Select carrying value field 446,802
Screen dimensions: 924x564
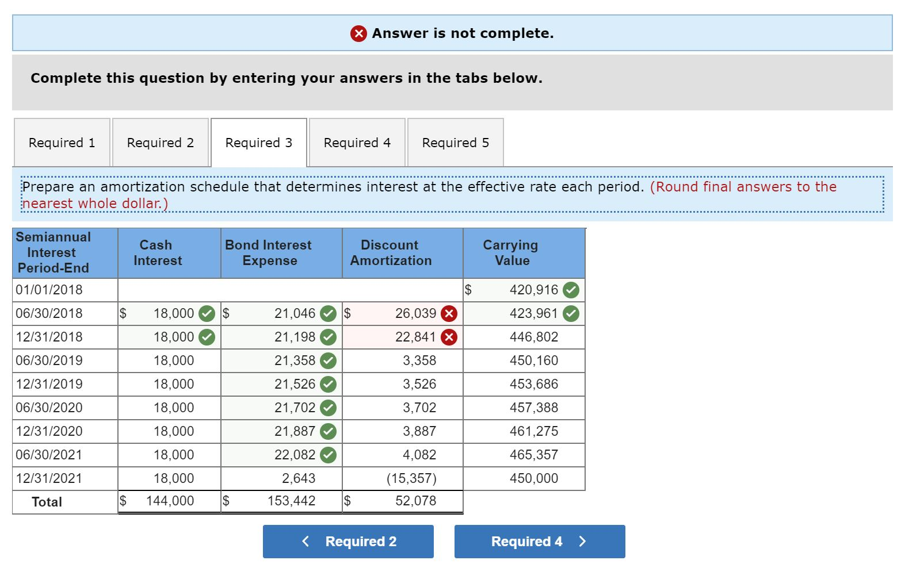[x=524, y=337]
